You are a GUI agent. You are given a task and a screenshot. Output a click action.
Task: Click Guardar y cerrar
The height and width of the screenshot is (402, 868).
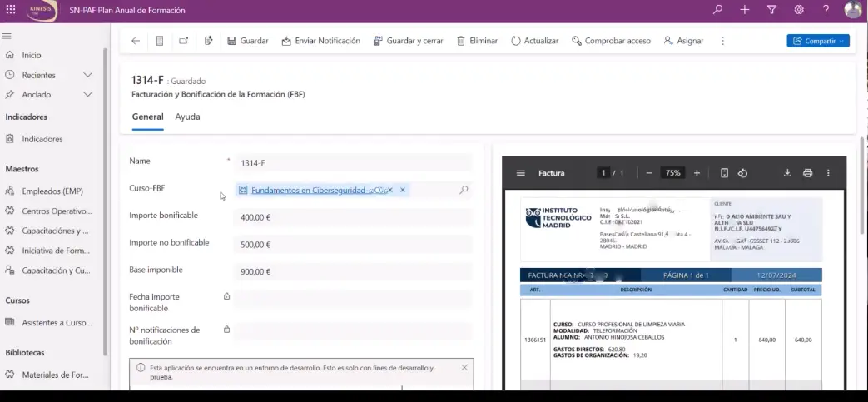[409, 41]
